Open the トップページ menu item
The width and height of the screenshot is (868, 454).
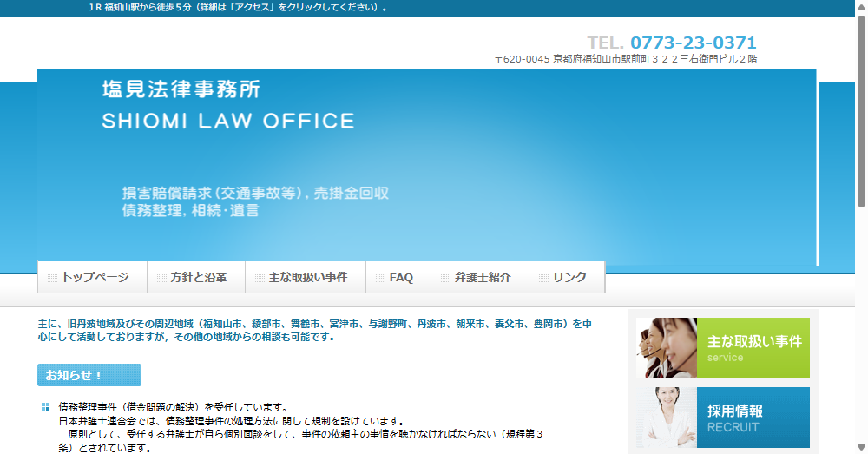pos(95,278)
